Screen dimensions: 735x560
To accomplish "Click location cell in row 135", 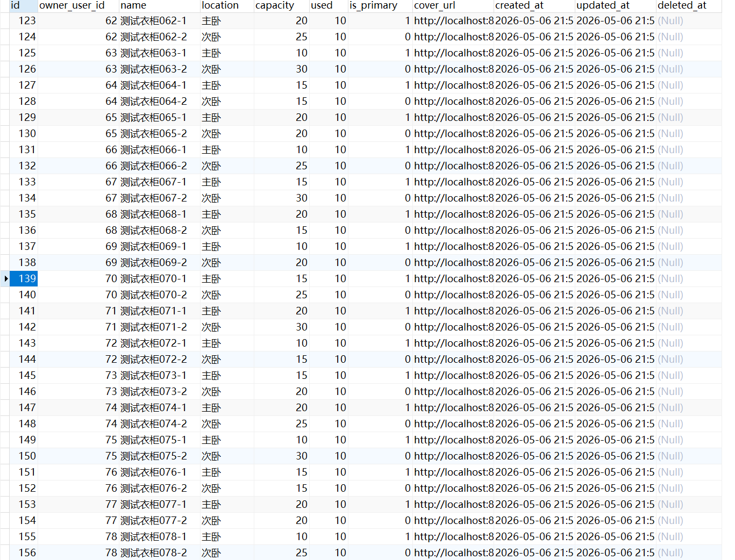I will click(x=227, y=214).
